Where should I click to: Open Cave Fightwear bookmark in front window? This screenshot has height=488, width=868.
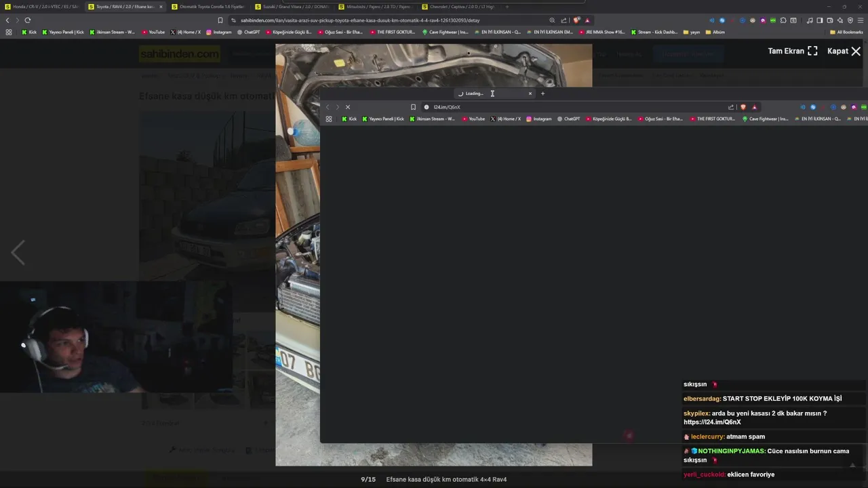(x=765, y=119)
